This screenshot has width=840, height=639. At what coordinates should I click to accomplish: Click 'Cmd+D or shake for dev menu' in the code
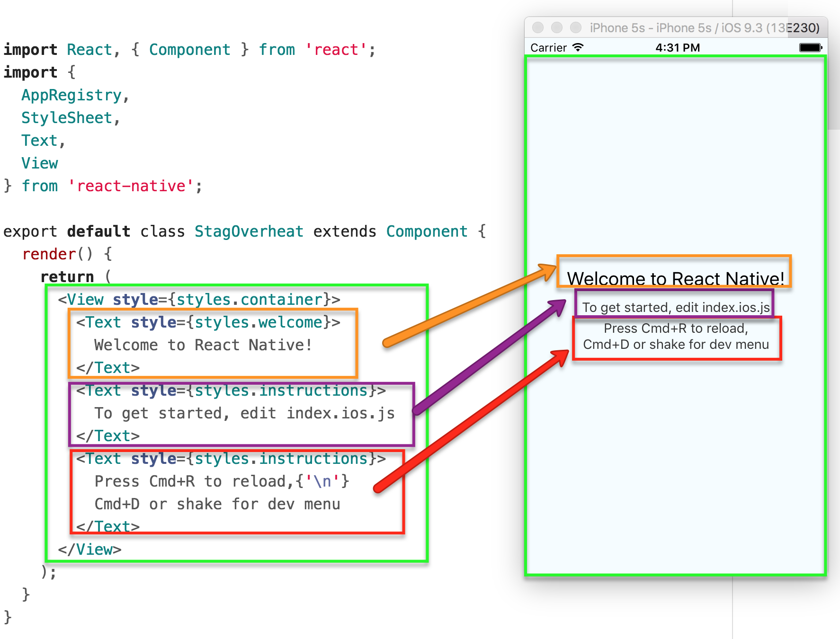click(217, 504)
